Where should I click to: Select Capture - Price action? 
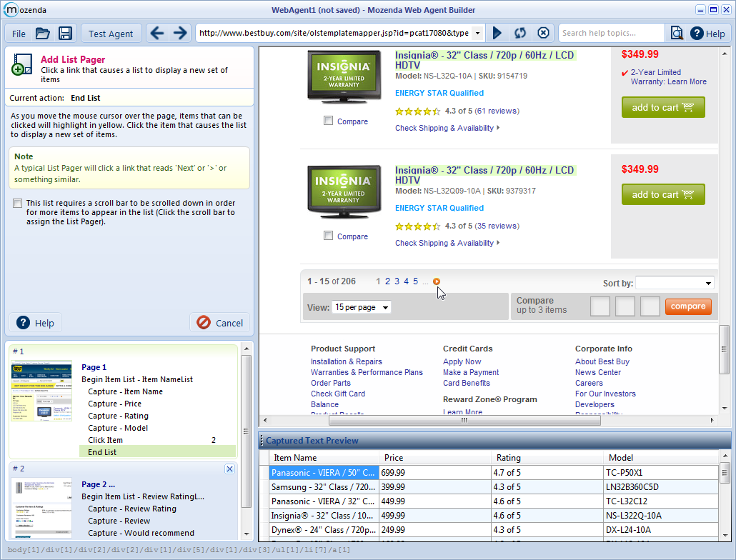click(114, 404)
